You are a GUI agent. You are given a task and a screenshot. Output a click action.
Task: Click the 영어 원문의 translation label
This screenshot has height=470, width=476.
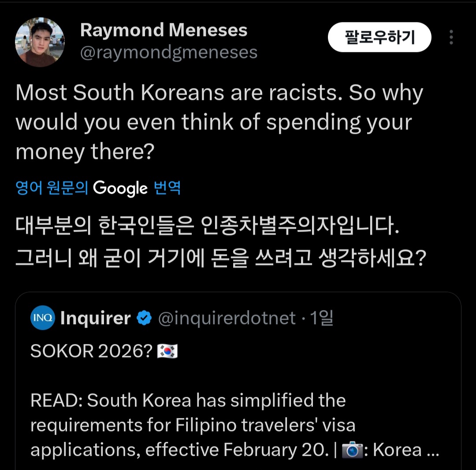click(x=52, y=188)
